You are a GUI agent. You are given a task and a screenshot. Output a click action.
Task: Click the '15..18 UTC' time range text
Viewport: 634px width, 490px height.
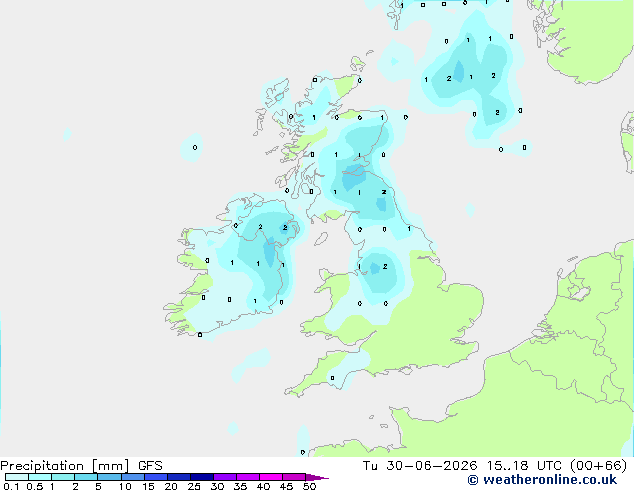click(x=524, y=466)
